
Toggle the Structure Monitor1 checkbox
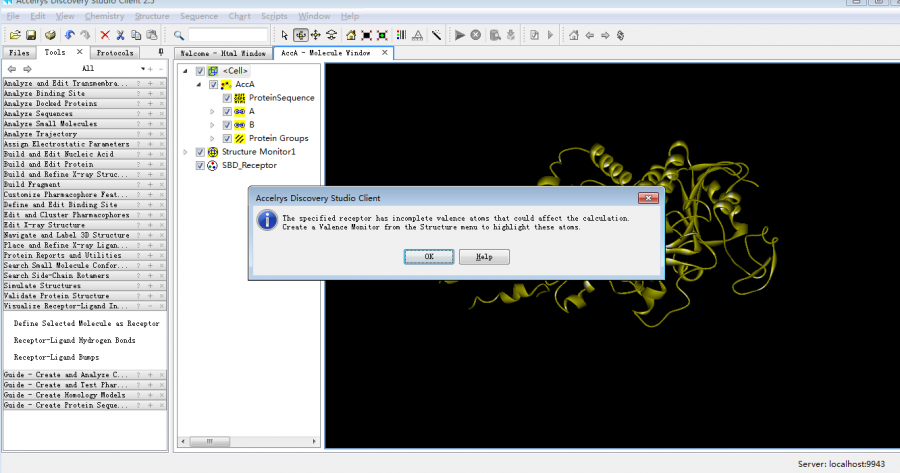pyautogui.click(x=200, y=152)
